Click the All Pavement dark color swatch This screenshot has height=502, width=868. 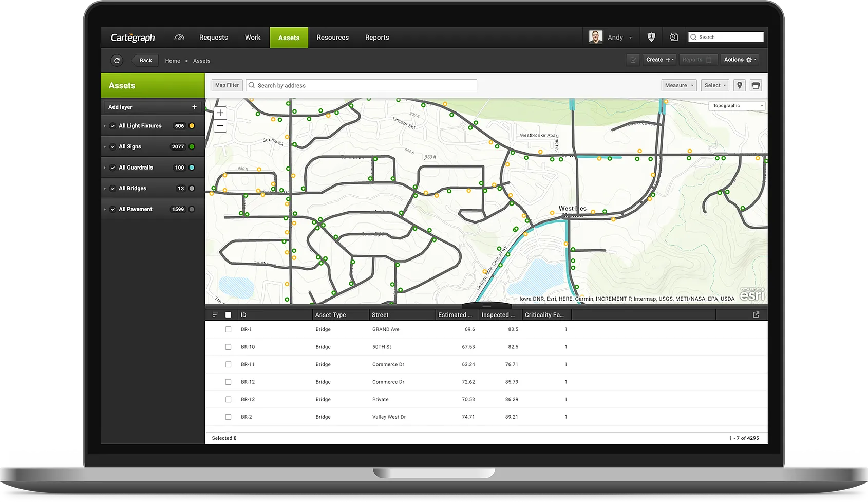point(192,209)
